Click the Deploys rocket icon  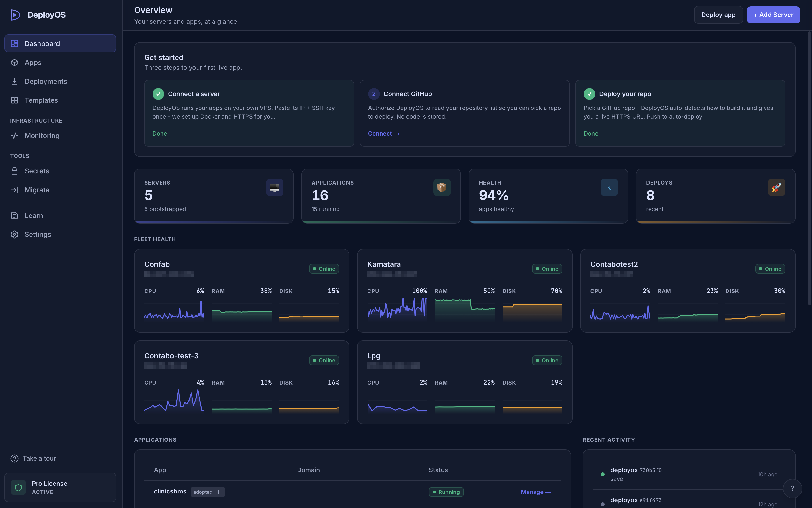776,187
